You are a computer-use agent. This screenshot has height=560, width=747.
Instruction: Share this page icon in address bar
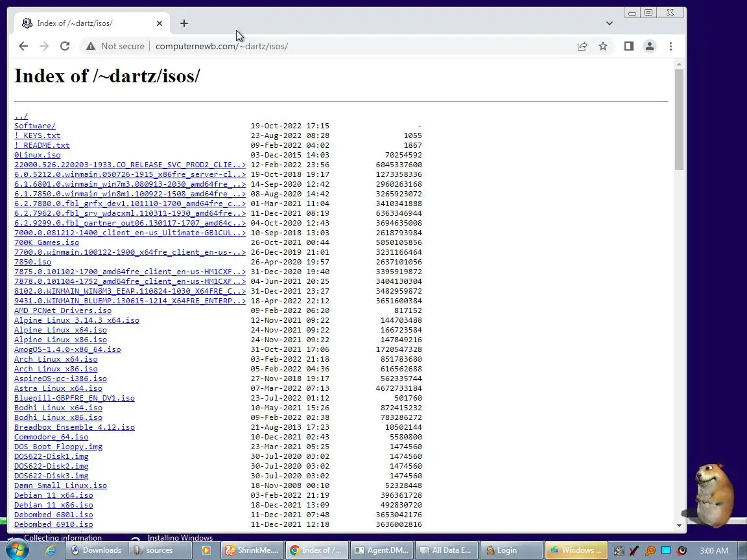point(582,46)
